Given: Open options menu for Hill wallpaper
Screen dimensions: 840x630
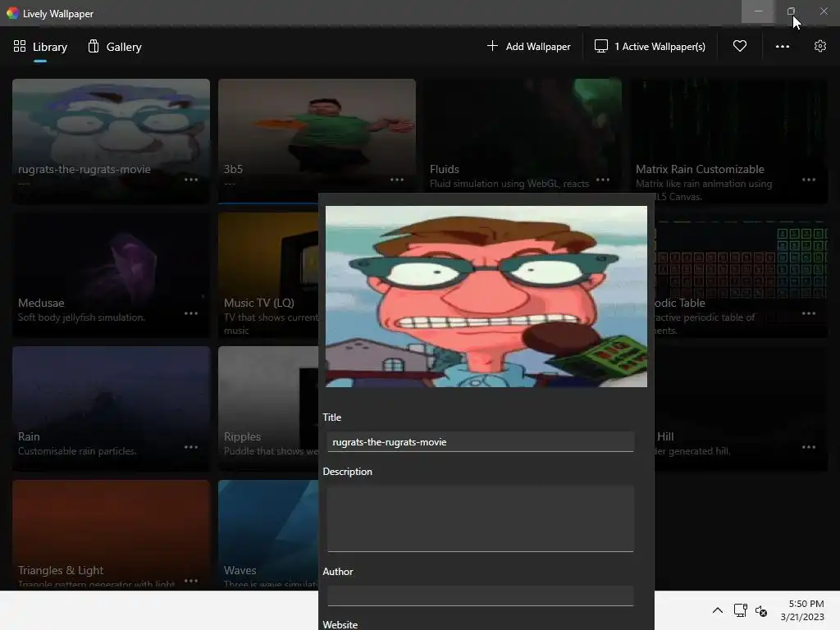Looking at the screenshot, I should point(808,447).
